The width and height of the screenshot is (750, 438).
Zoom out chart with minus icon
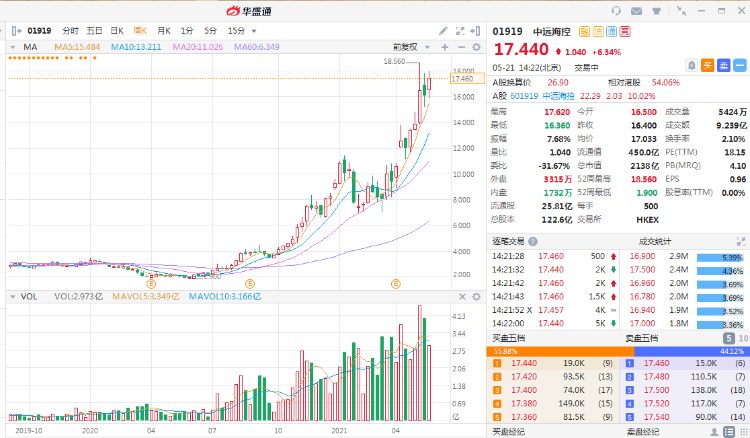[461, 47]
